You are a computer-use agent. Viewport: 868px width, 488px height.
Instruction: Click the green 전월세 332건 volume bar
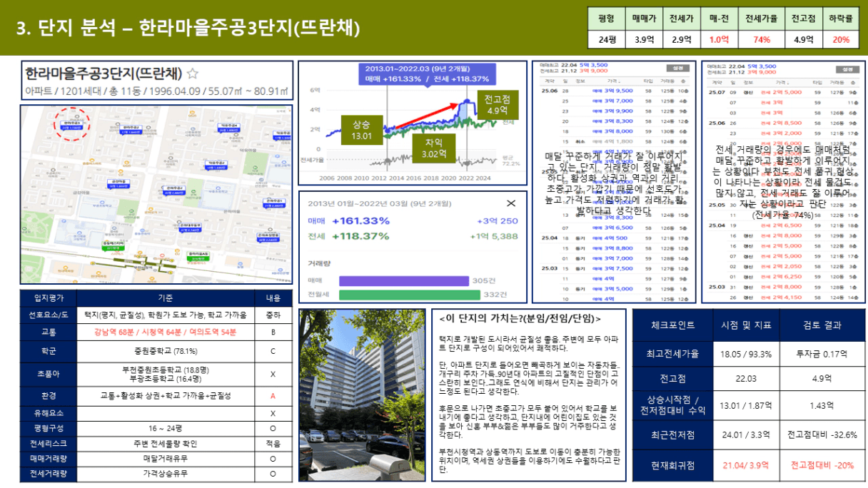[x=410, y=295]
